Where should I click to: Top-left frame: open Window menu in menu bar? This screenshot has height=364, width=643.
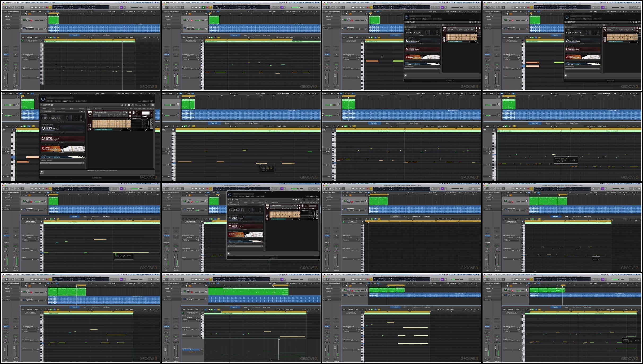coord(46,2)
